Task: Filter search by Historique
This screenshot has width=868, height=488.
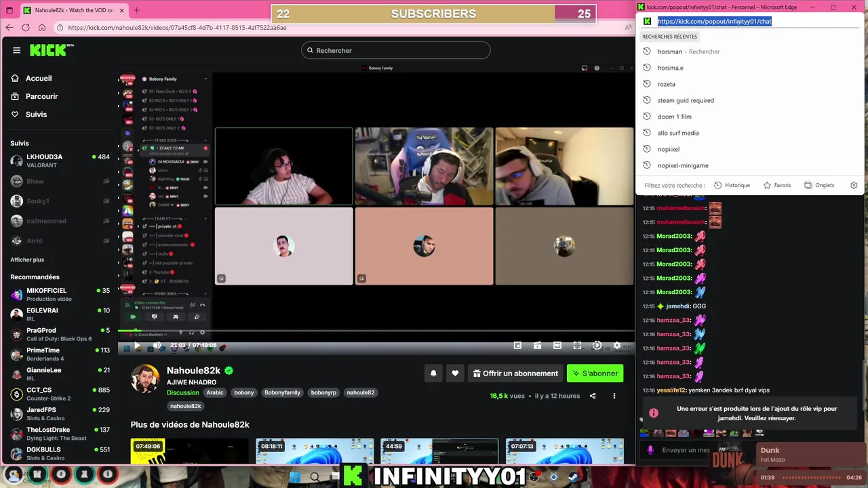Action: 732,185
